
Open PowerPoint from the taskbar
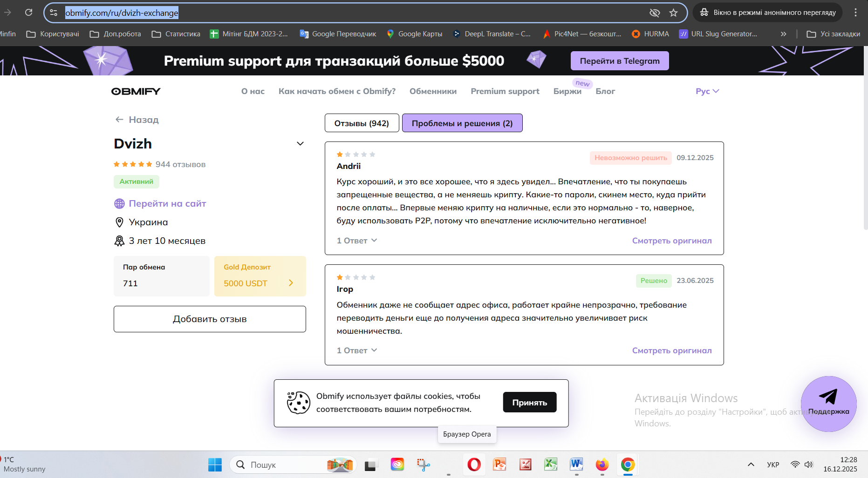click(x=500, y=465)
